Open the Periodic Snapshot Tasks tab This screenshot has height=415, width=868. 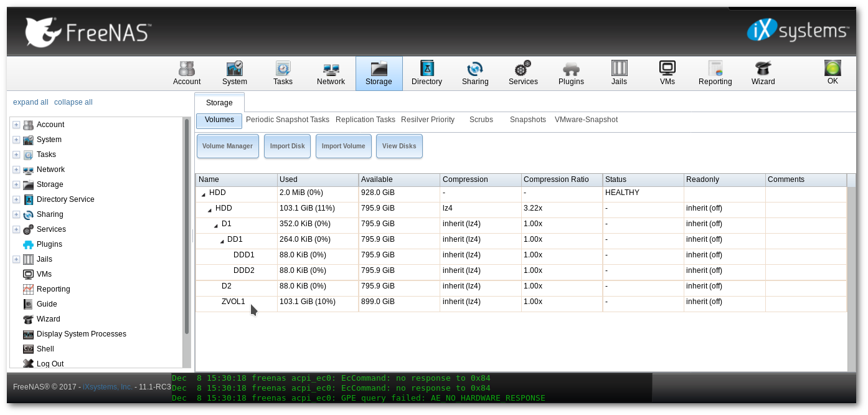pyautogui.click(x=288, y=120)
